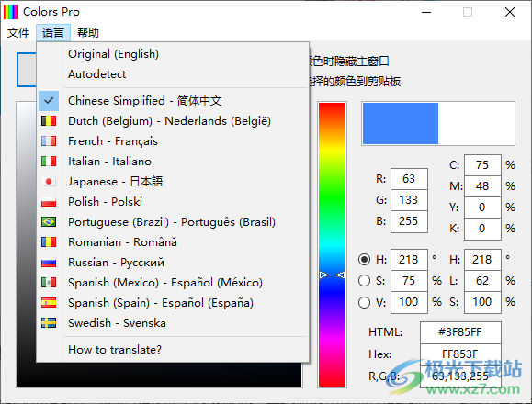Close the 语言 language menu
Screen dimensions: 532x404
(53, 33)
